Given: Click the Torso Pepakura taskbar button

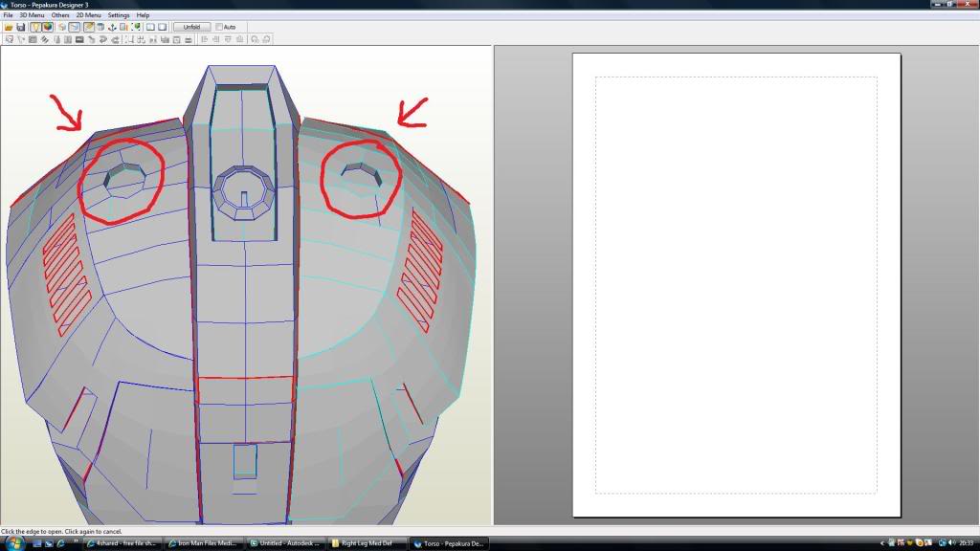Looking at the screenshot, I should click(x=449, y=543).
